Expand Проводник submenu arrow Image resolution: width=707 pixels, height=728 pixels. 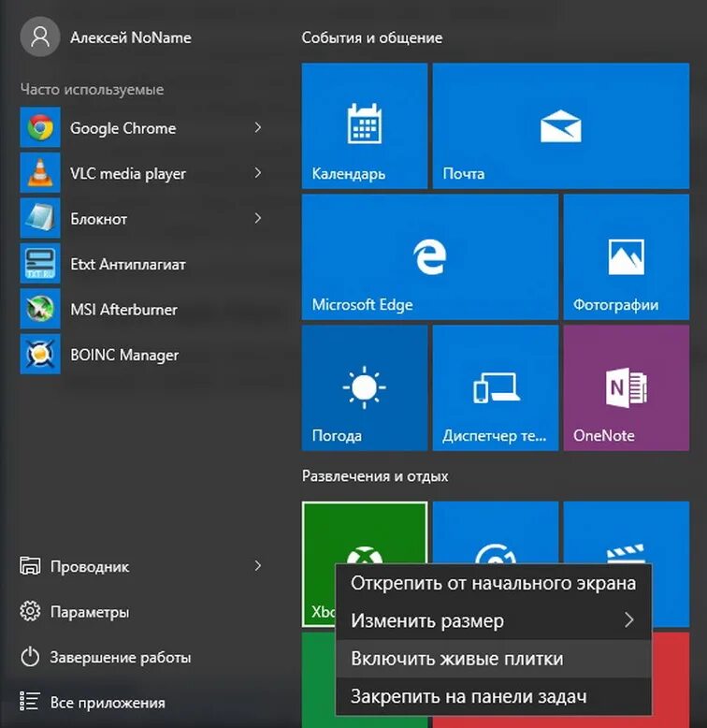tap(258, 565)
